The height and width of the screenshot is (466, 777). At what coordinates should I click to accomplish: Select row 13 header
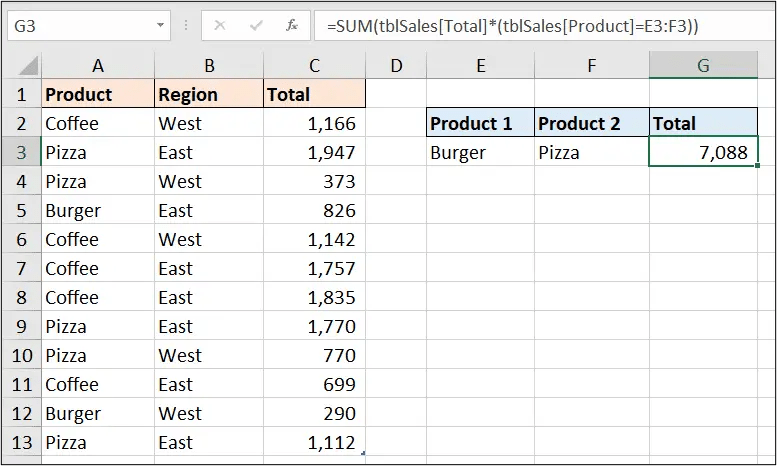[x=21, y=442]
